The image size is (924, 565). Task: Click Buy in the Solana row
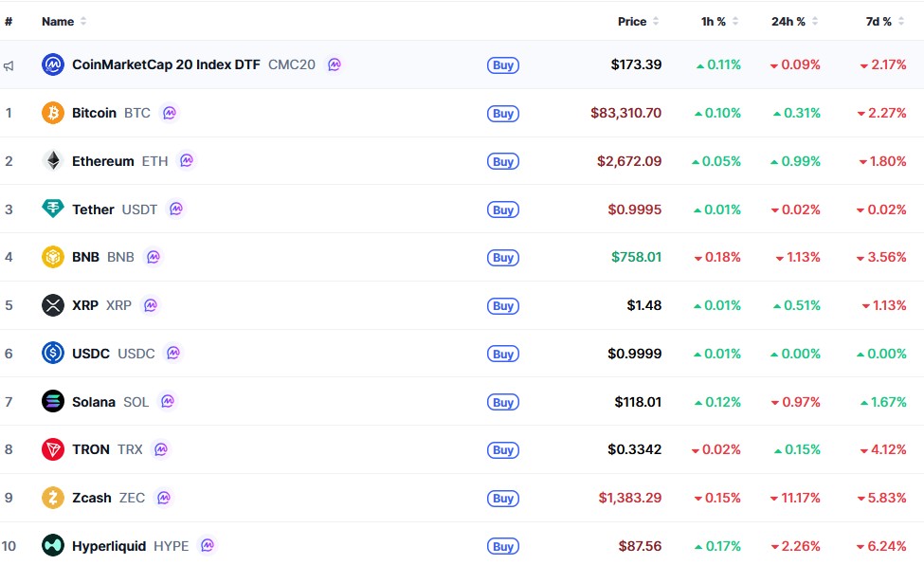pos(503,402)
